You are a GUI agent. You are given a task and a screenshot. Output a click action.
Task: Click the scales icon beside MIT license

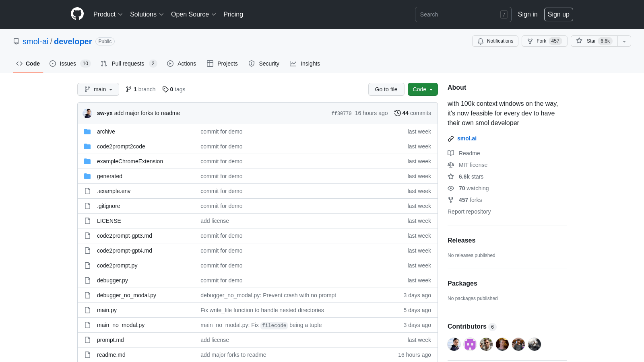point(451,165)
